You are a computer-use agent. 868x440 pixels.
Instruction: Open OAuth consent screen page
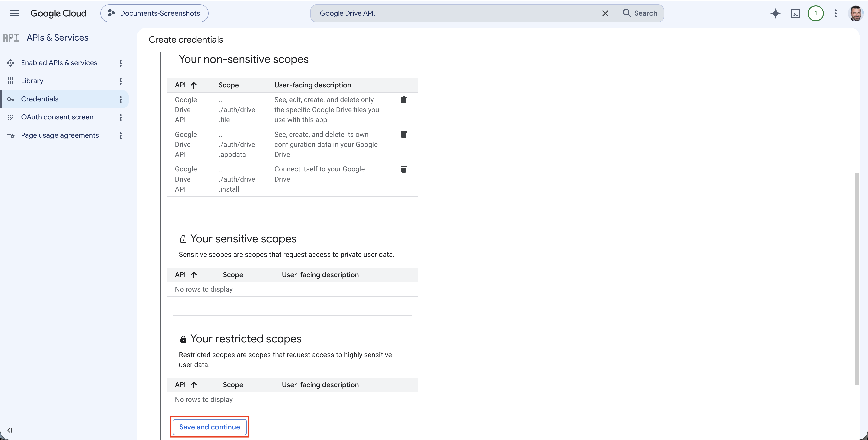tap(57, 117)
